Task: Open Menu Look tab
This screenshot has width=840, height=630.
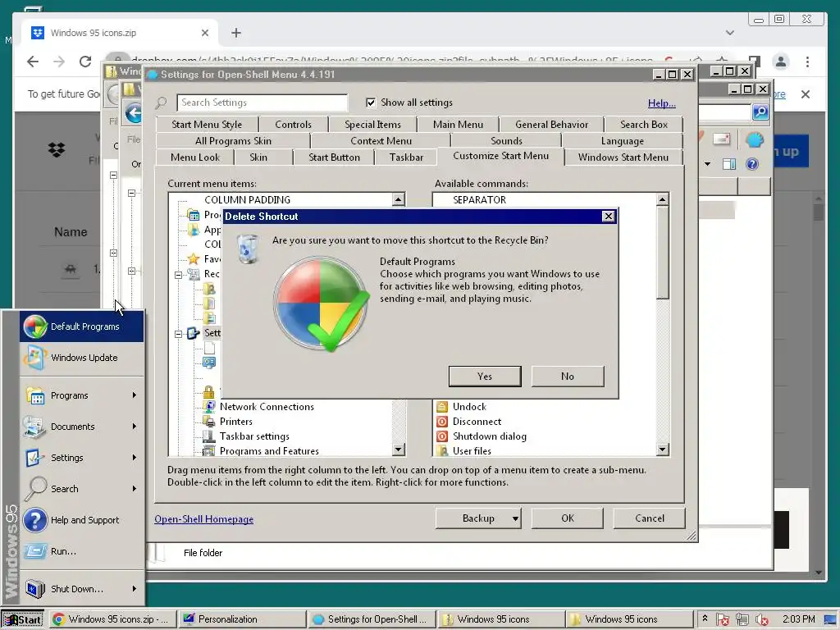Action: click(x=195, y=157)
